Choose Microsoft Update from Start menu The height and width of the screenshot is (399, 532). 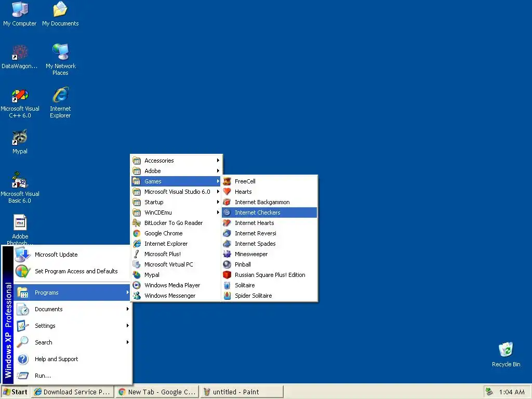click(72, 255)
